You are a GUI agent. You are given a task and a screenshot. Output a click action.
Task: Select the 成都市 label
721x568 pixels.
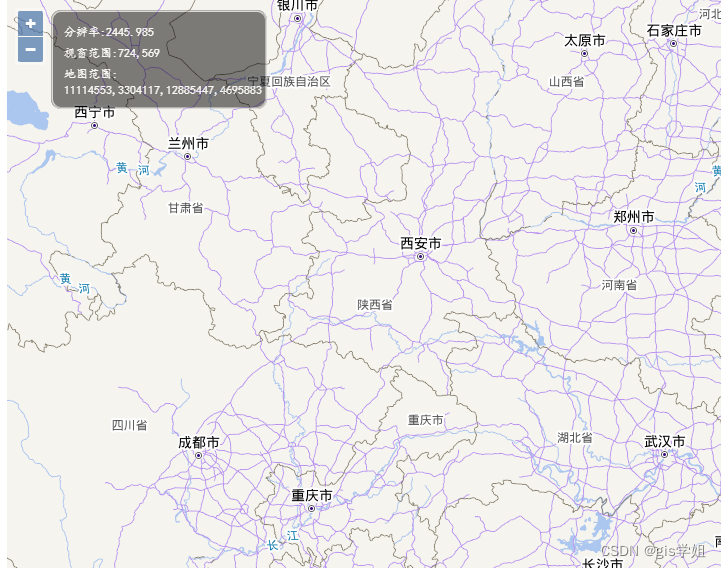point(199,442)
